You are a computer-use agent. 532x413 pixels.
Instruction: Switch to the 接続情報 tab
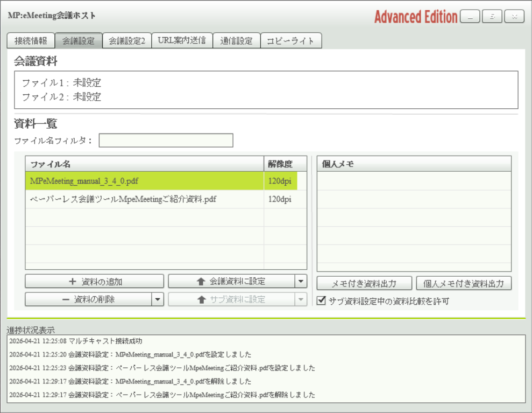(x=31, y=41)
